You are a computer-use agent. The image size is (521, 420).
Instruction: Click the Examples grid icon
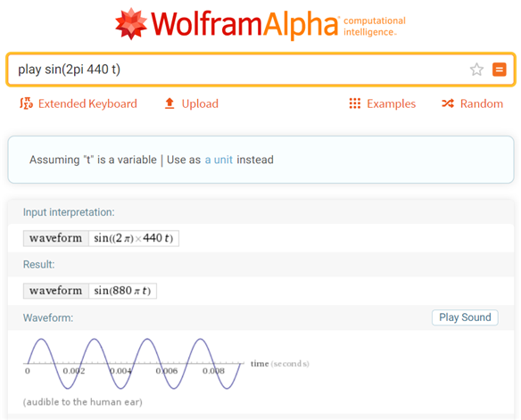pyautogui.click(x=354, y=103)
